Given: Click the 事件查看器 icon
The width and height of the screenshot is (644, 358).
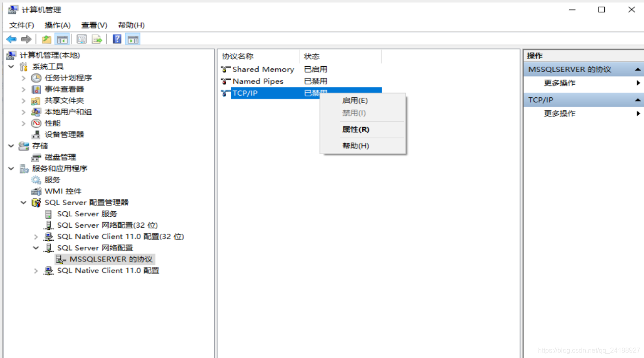Looking at the screenshot, I should coord(36,89).
